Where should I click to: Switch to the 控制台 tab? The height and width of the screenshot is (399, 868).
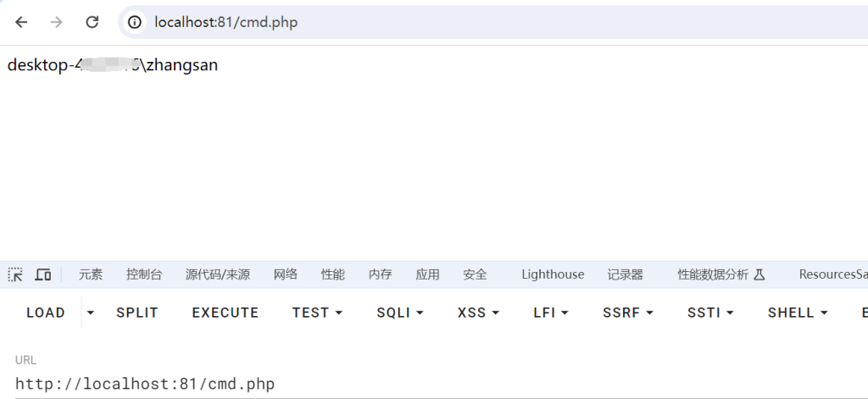click(144, 274)
